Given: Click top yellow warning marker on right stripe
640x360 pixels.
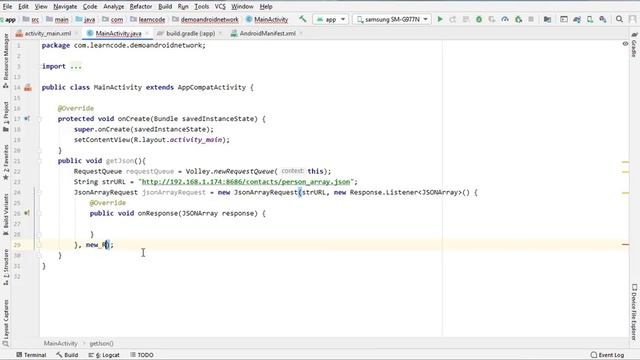Looking at the screenshot, I should [x=625, y=162].
